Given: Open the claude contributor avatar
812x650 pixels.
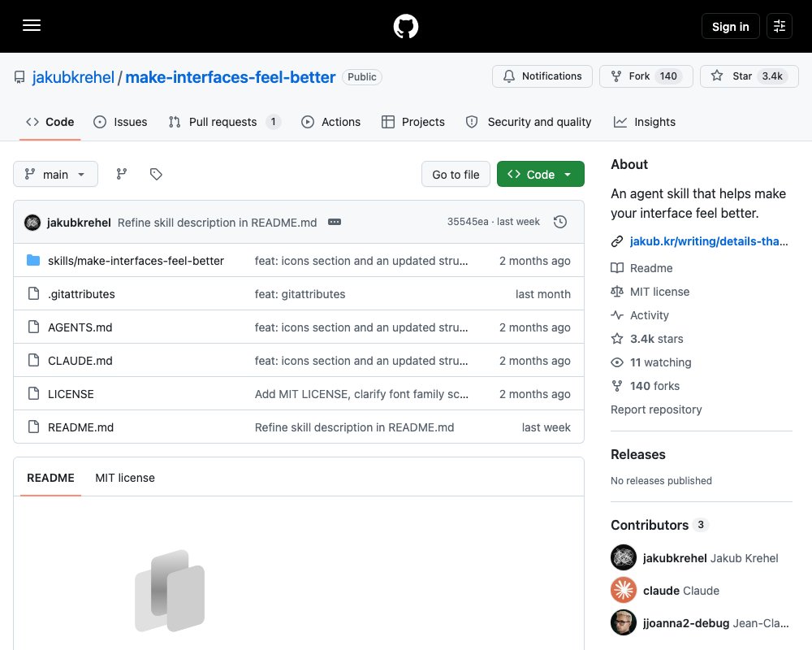Looking at the screenshot, I should (624, 590).
